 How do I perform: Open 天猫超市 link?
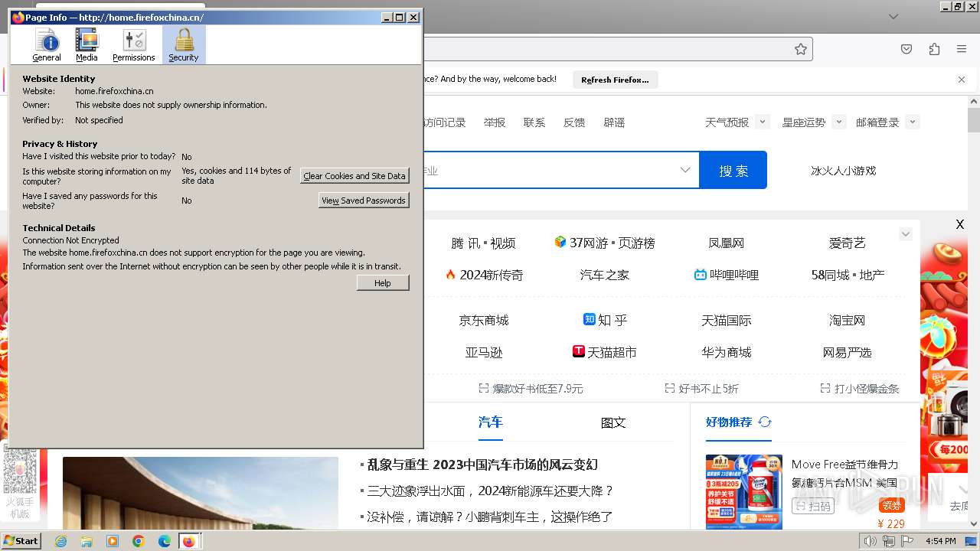[605, 352]
